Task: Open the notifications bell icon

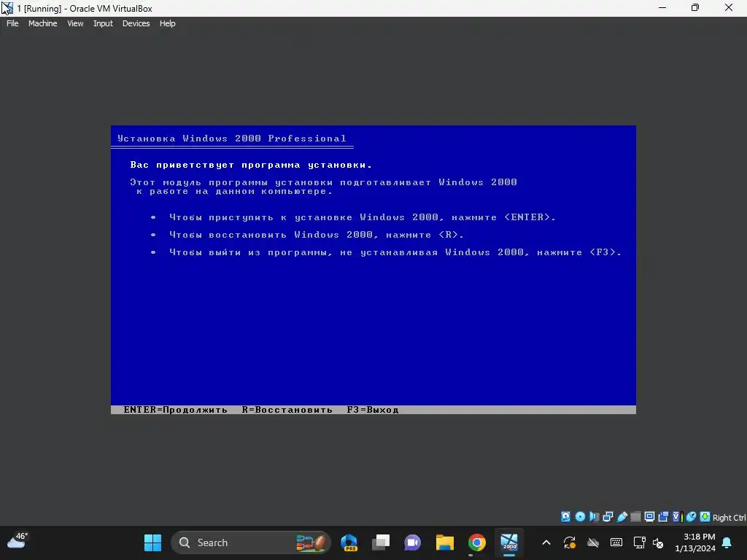Action: tap(727, 542)
